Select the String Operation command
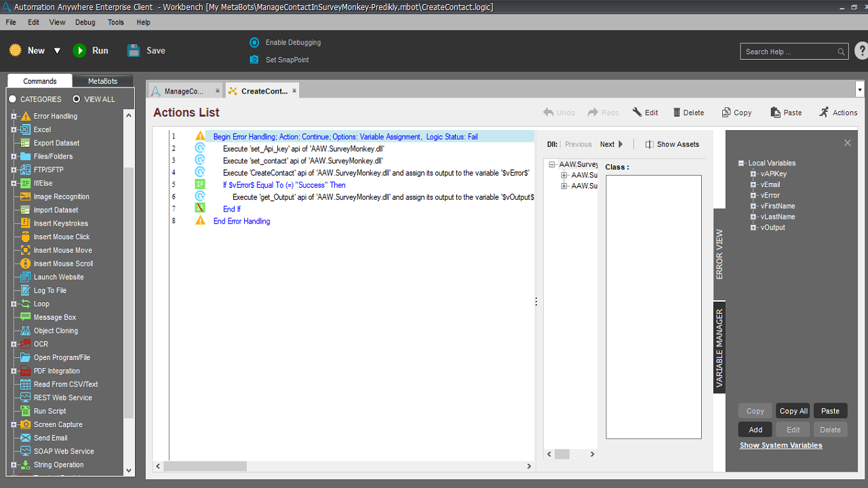Viewport: 868px width, 488px height. pyautogui.click(x=59, y=465)
